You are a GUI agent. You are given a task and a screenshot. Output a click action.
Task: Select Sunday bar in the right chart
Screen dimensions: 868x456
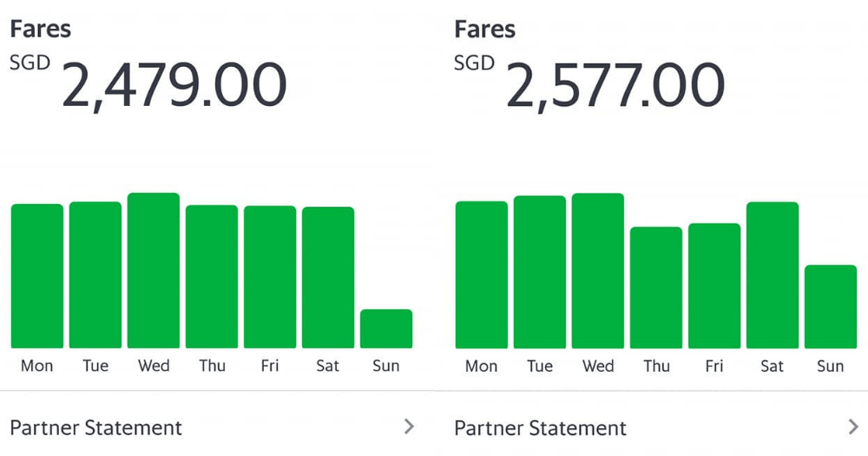coord(831,307)
